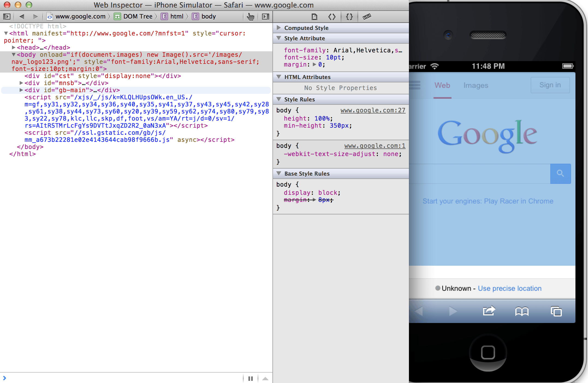This screenshot has width=588, height=383.
Task: Open the www.google.com:1 source link
Action: [375, 146]
